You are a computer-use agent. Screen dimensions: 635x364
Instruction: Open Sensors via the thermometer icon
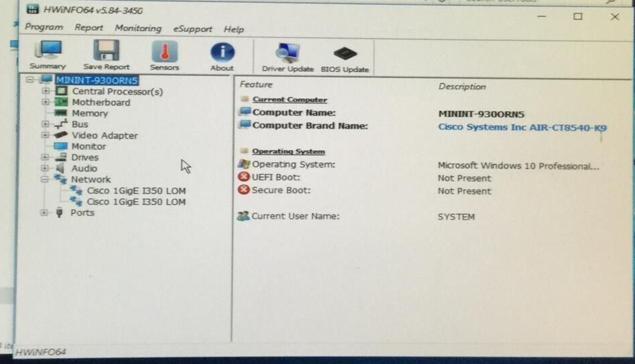(x=164, y=52)
